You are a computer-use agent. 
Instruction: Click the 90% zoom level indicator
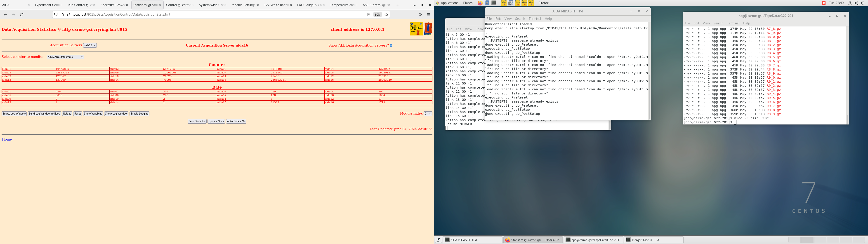pos(377,14)
